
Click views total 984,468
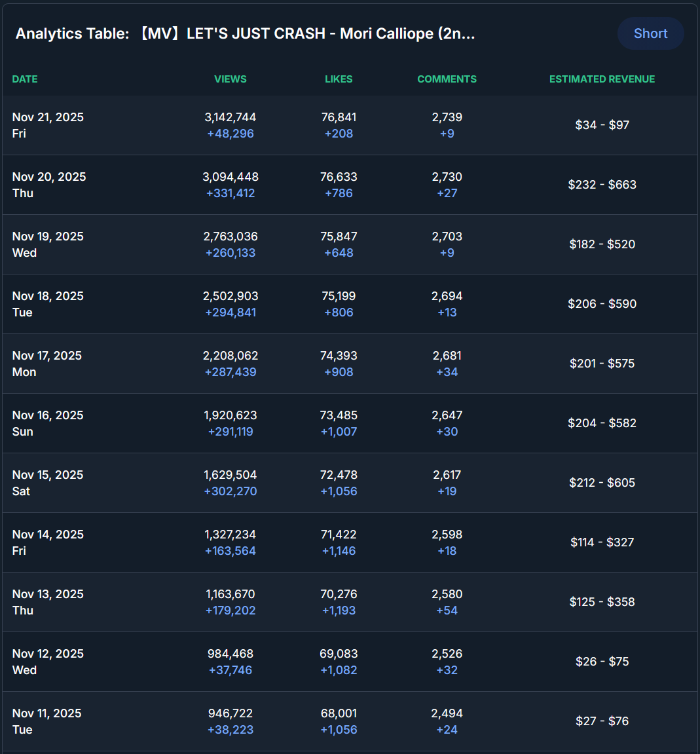[230, 654]
